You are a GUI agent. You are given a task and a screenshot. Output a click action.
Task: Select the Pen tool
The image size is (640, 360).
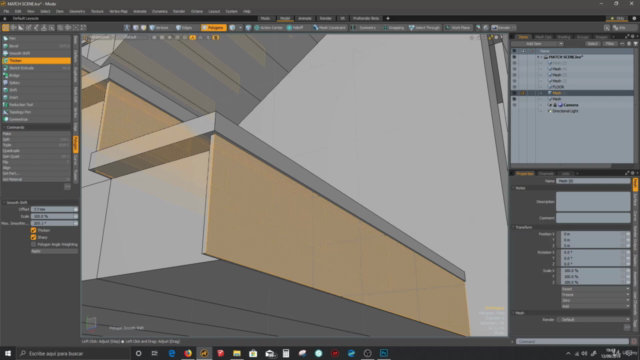36,38
